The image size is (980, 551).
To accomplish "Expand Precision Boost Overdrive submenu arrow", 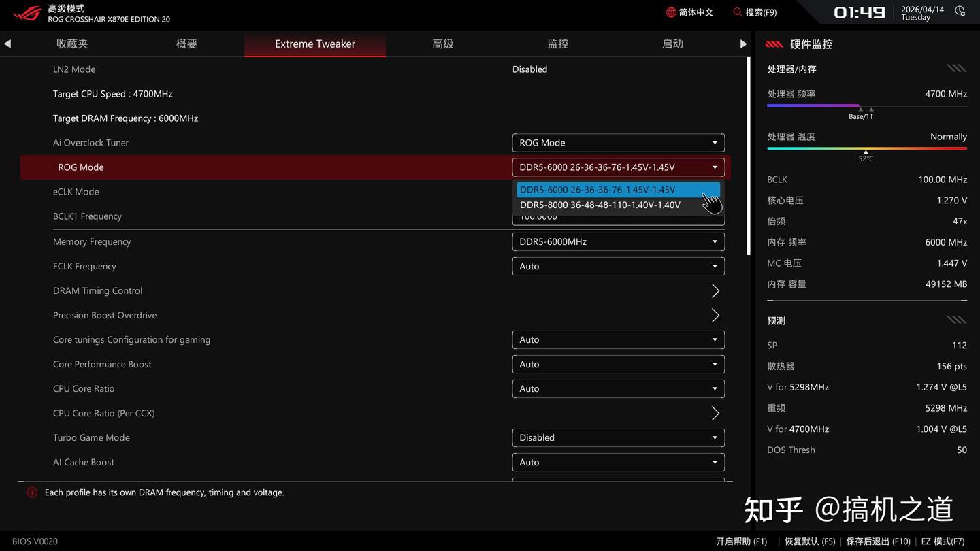I will (x=715, y=315).
